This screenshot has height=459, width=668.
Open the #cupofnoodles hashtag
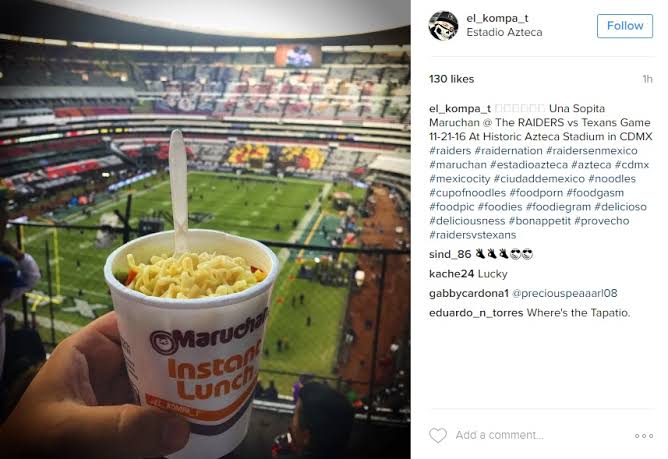(467, 193)
